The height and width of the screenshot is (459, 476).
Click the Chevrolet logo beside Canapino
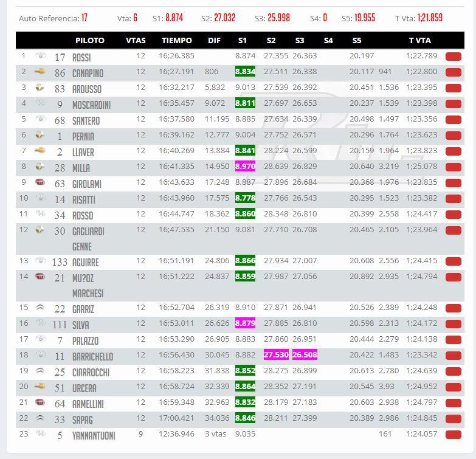(x=40, y=72)
